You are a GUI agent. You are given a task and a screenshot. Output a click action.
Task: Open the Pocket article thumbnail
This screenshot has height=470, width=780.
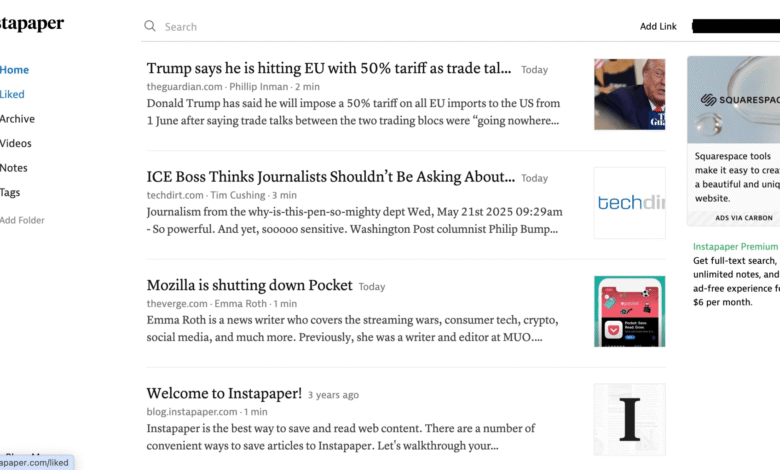pyautogui.click(x=629, y=311)
